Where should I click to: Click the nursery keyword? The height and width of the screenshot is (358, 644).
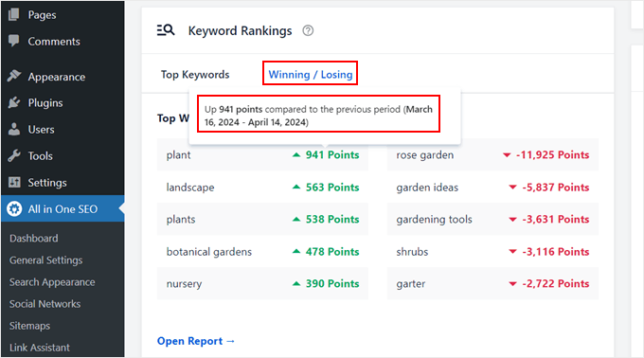pyautogui.click(x=184, y=284)
